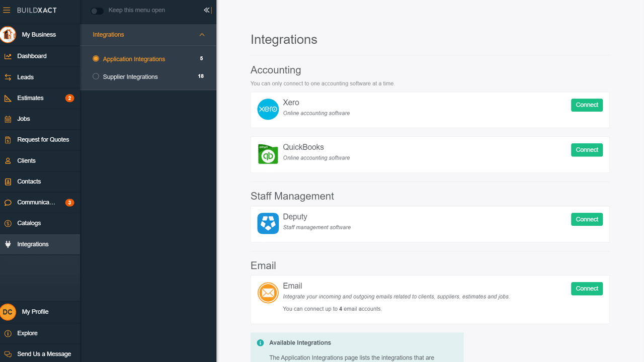Image resolution: width=644 pixels, height=362 pixels.
Task: Select Supplier Integrations radio button
Action: 96,76
